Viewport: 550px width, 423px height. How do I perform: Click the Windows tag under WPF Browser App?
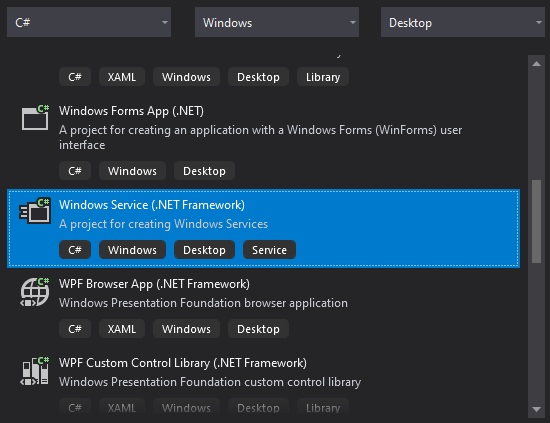tap(186, 329)
